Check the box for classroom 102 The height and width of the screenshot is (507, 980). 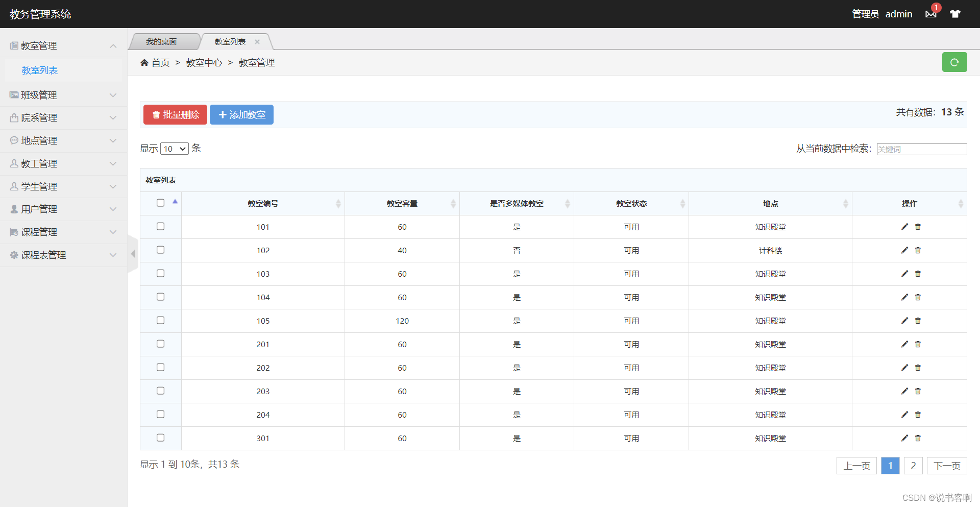[x=160, y=250]
